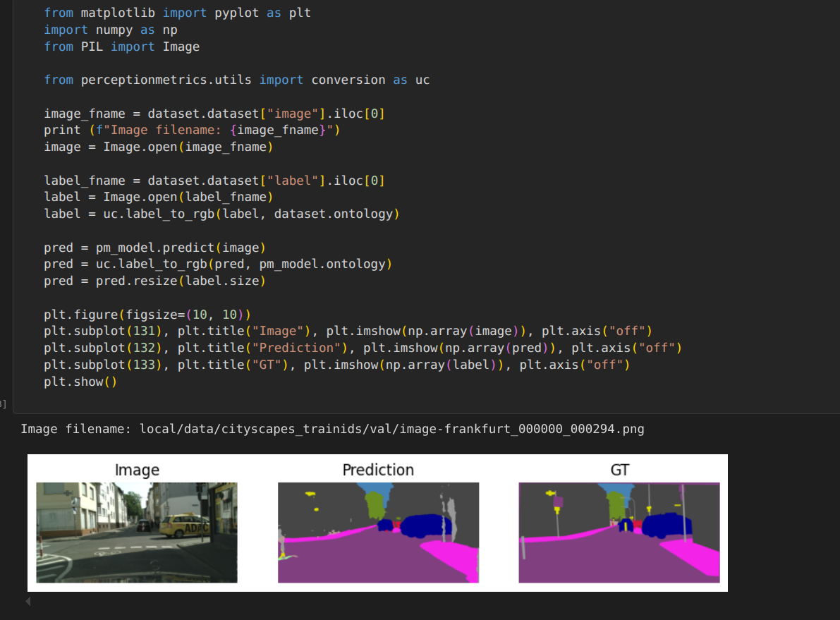Screen dimensions: 840x620
Task: Click the 'label_fname = dataset.dataset' assignment line
Action: 214,181
